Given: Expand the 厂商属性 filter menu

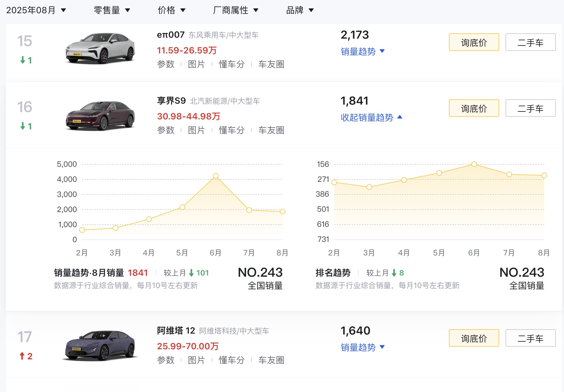Looking at the screenshot, I should pos(235,10).
